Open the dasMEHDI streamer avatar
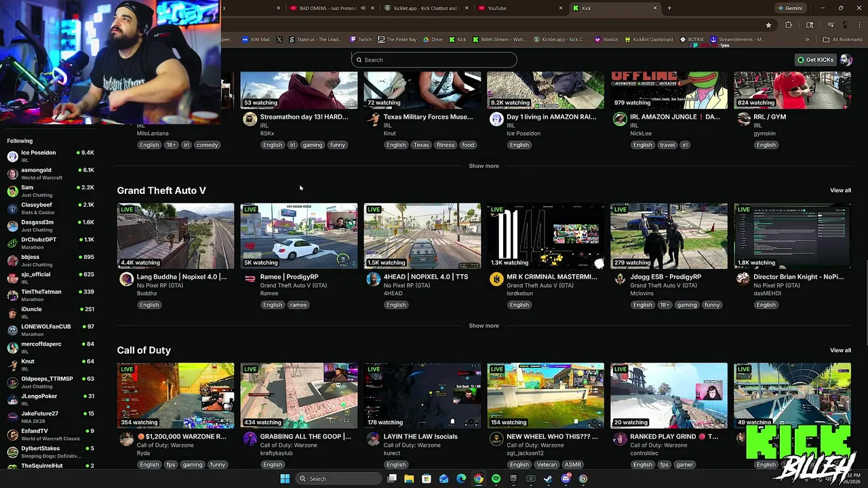Viewport: 868px width, 488px height. coord(743,279)
